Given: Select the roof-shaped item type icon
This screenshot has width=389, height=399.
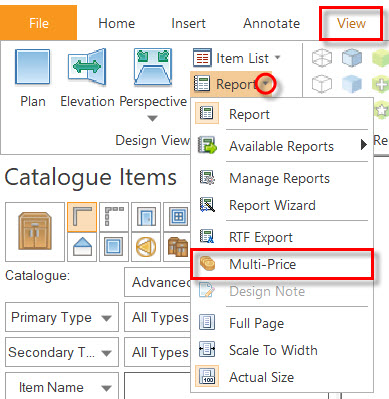Looking at the screenshot, I should [82, 247].
